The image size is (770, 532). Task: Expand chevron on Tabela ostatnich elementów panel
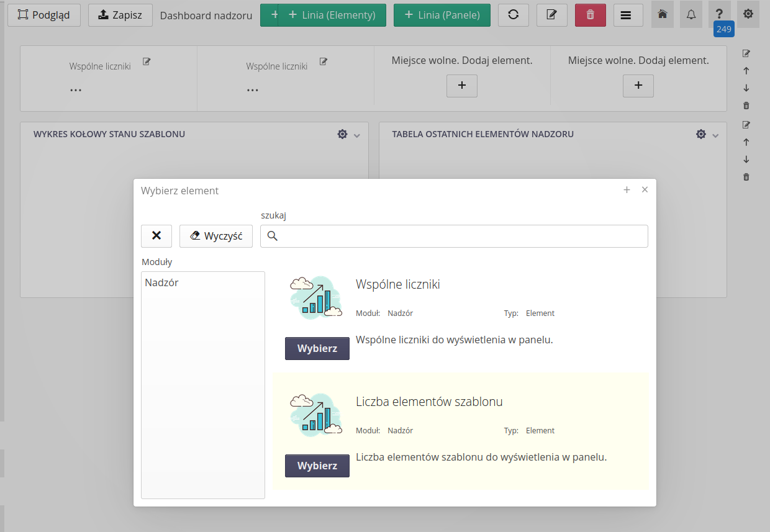(x=715, y=135)
